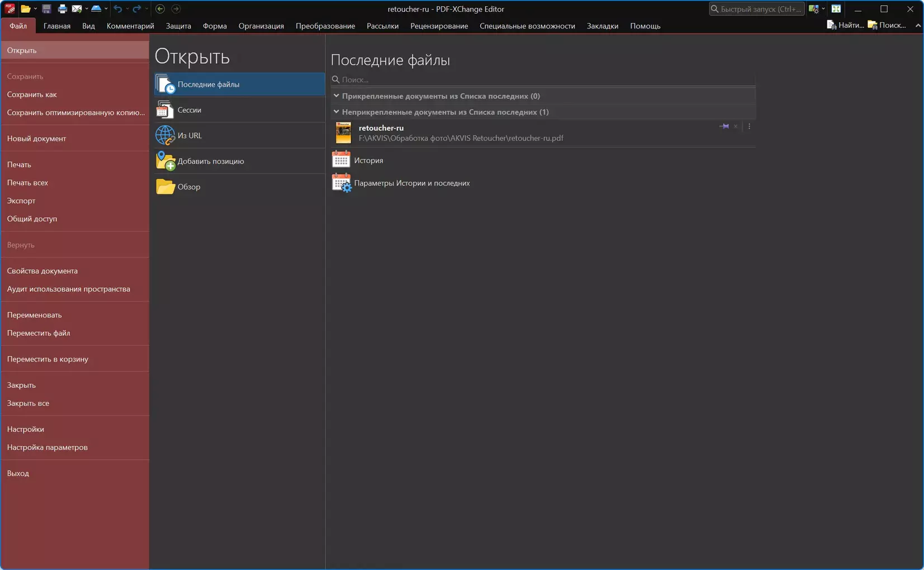The image size is (924, 570).
Task: Open the Комментарий ribbon tab
Action: point(130,26)
